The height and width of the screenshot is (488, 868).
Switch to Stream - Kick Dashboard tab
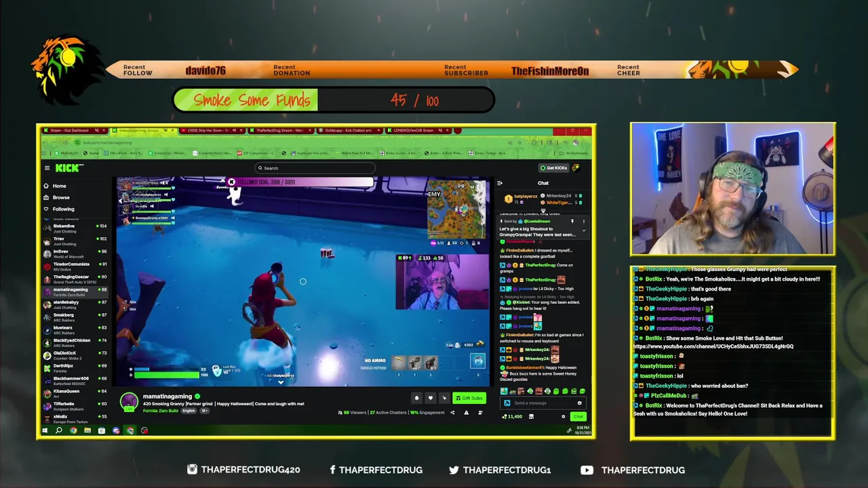coord(75,130)
